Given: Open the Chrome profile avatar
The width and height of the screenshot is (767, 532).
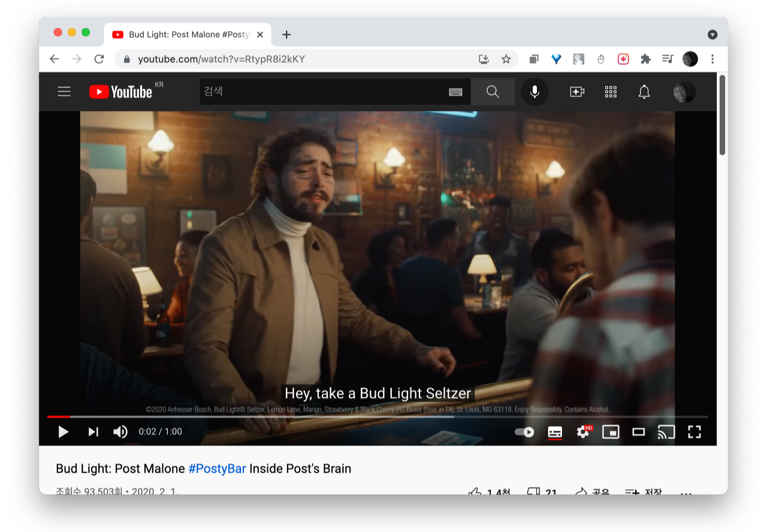Looking at the screenshot, I should (x=690, y=59).
